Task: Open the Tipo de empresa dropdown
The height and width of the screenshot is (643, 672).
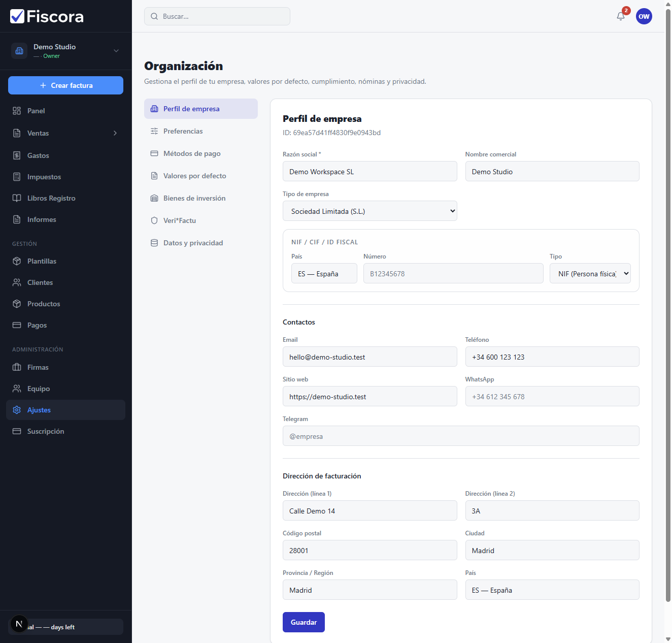Action: [x=369, y=211]
